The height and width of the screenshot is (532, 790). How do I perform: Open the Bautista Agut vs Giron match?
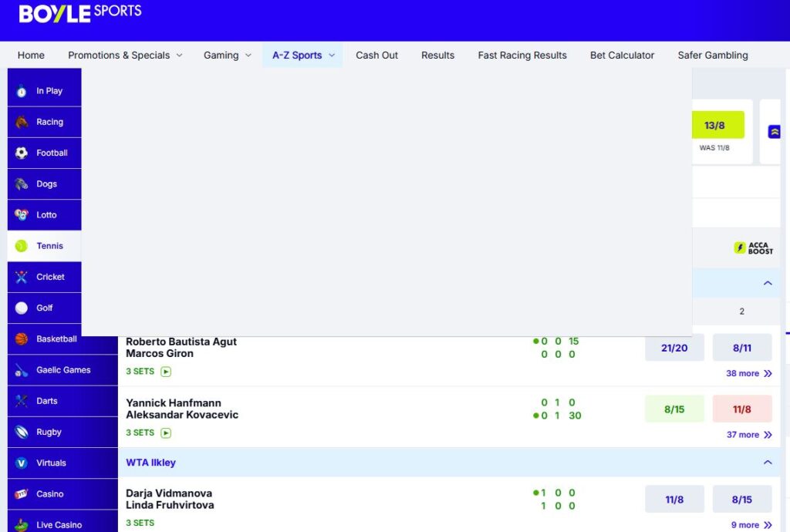click(x=181, y=348)
